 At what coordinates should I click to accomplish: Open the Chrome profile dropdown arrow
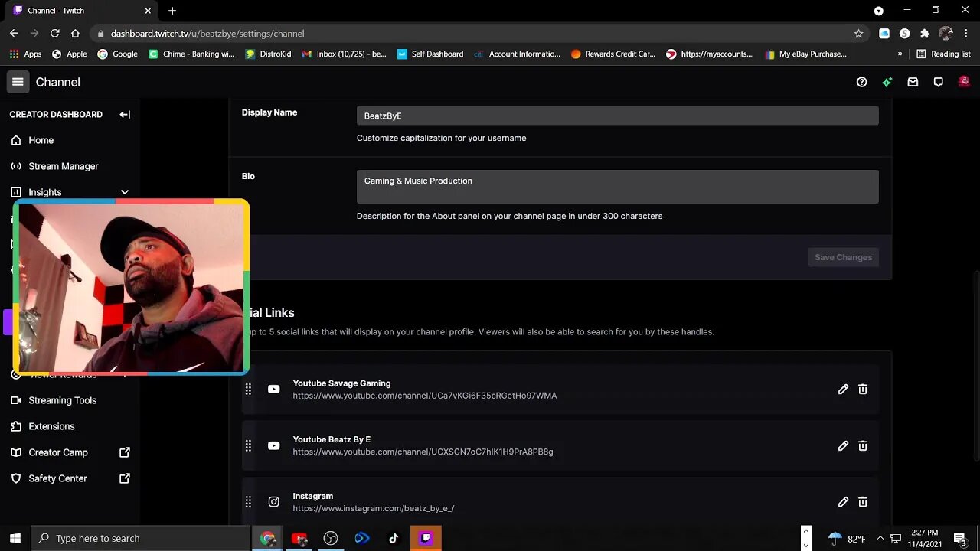click(x=879, y=11)
